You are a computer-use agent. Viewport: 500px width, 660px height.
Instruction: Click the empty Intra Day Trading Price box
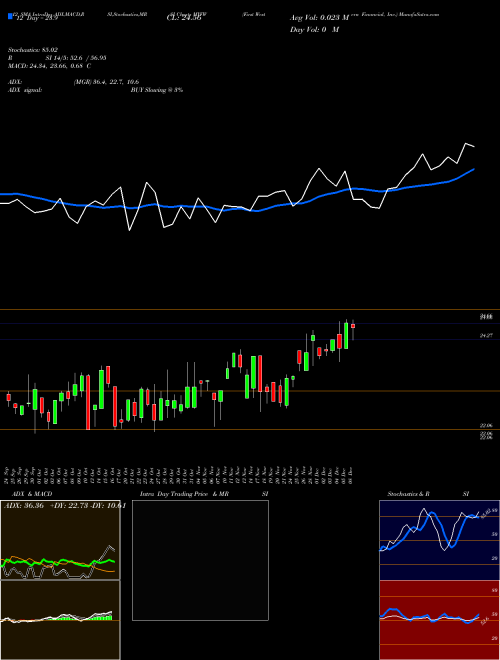coord(200,560)
